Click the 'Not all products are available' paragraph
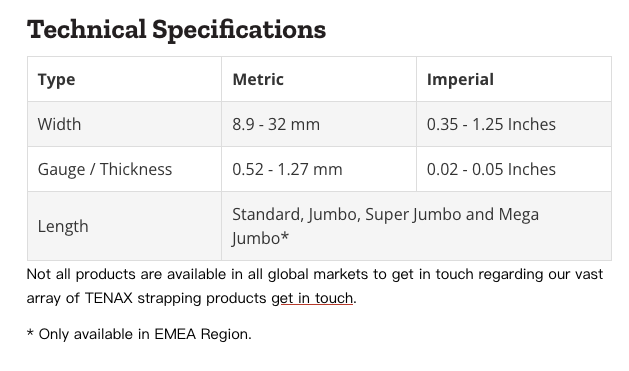This screenshot has height=371, width=629. 315,286
